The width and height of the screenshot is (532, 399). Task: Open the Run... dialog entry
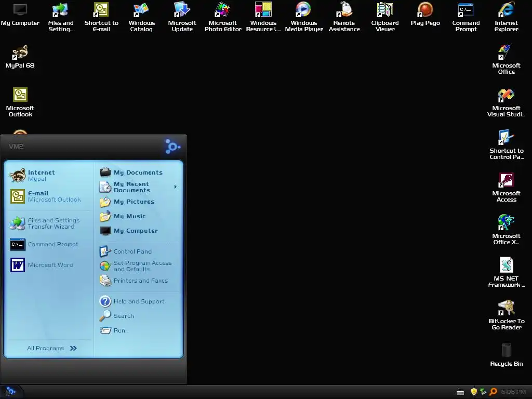click(x=138, y=330)
